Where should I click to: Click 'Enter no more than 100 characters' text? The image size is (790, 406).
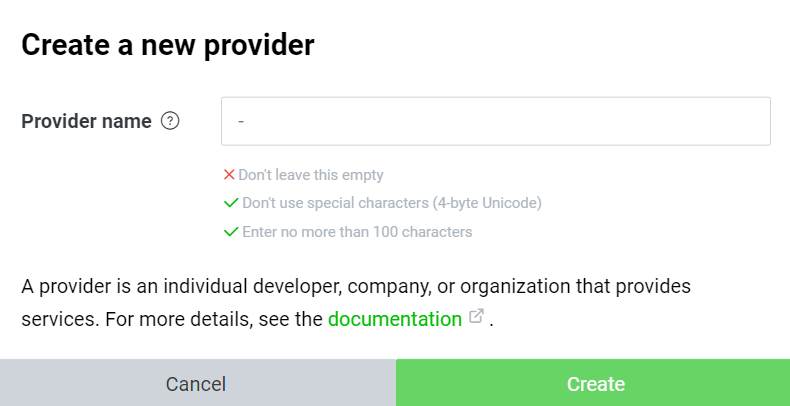[x=357, y=232]
